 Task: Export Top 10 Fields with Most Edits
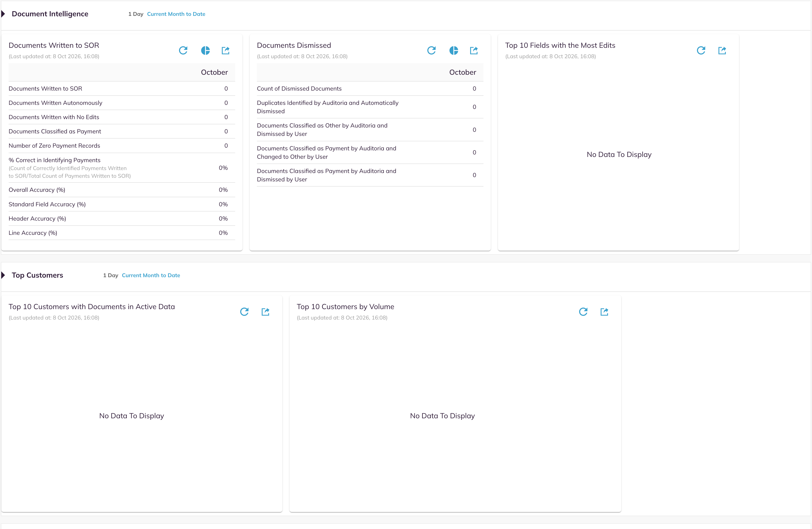pyautogui.click(x=722, y=50)
